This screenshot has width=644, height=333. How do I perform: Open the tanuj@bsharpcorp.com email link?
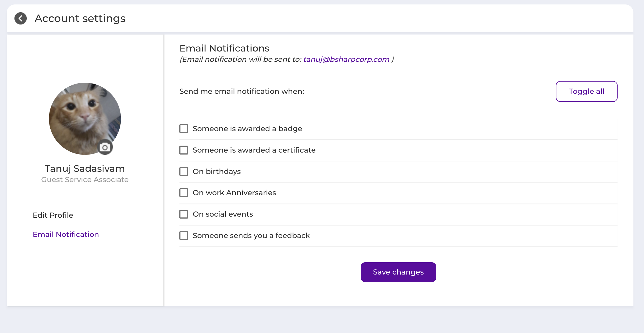[346, 59]
